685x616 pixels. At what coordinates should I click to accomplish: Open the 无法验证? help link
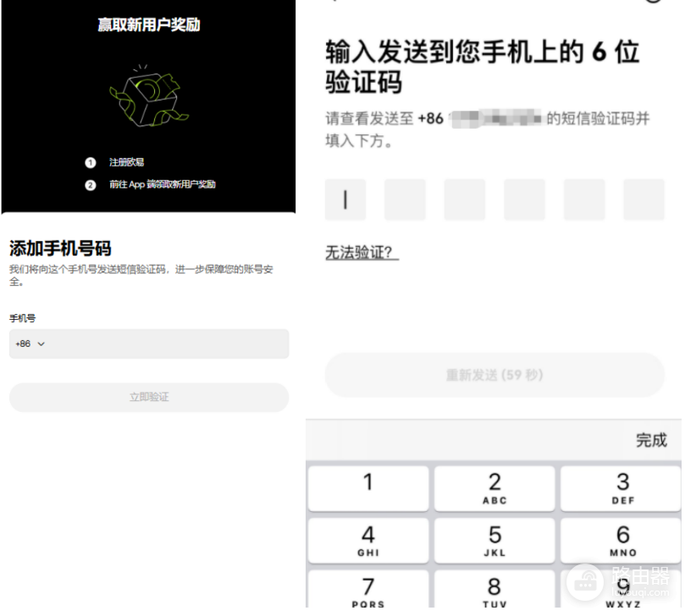pos(362,252)
